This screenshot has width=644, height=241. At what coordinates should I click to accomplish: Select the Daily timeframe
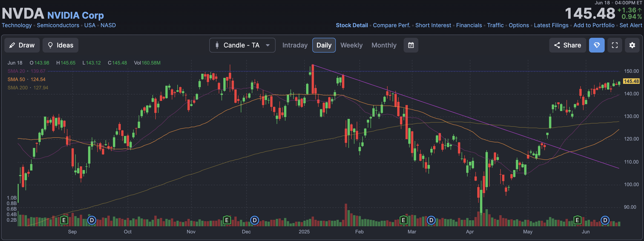[324, 45]
